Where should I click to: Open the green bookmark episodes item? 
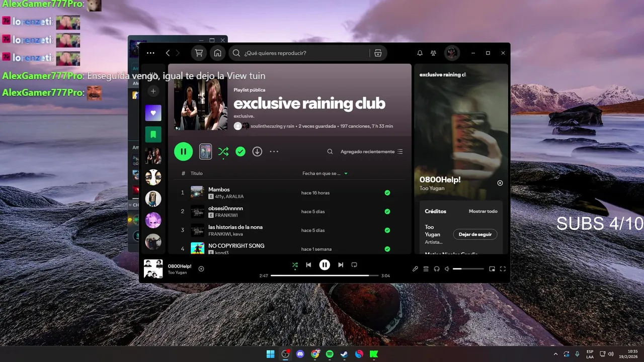coord(153,134)
